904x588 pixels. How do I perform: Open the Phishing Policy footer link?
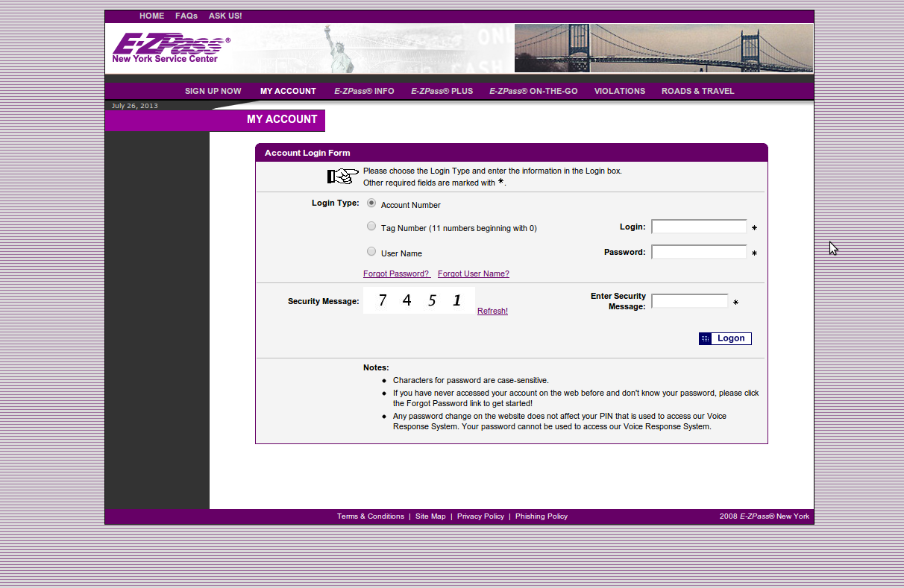click(x=542, y=516)
